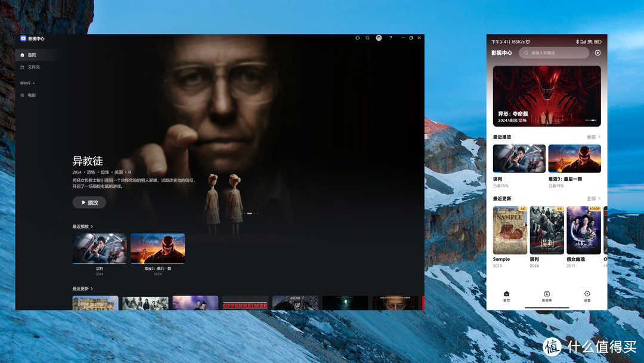Click the Wi-Fi icon in phone status bar
The image size is (644, 363).
tap(590, 42)
